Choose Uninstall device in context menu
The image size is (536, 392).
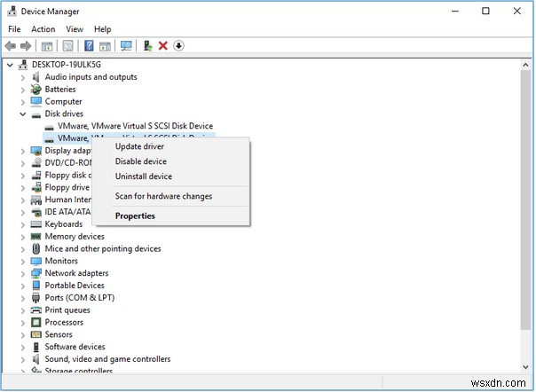click(x=171, y=176)
